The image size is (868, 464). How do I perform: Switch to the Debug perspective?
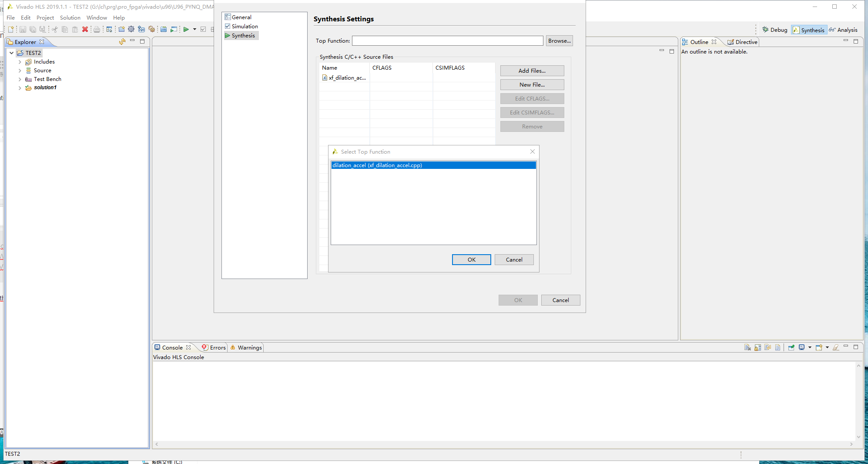point(774,30)
